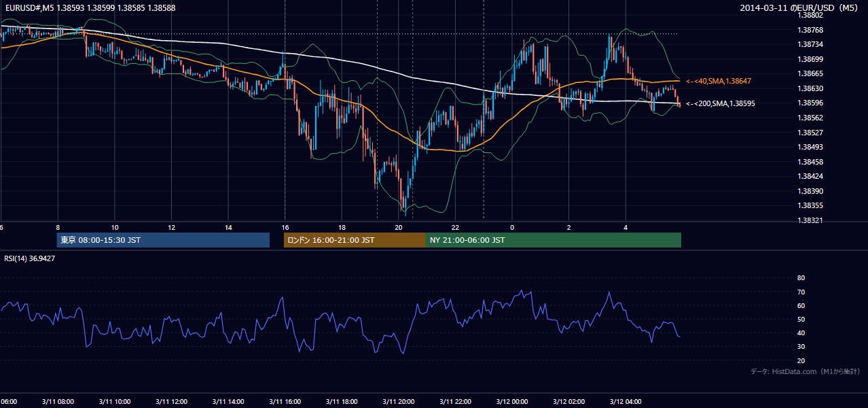868x408 pixels.
Task: Click the Tokyo session bar 東京 08:00-15:30 JST
Action: pyautogui.click(x=163, y=240)
